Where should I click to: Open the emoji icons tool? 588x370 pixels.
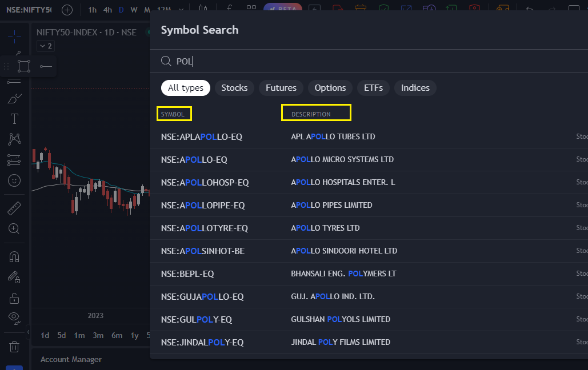[x=14, y=180]
